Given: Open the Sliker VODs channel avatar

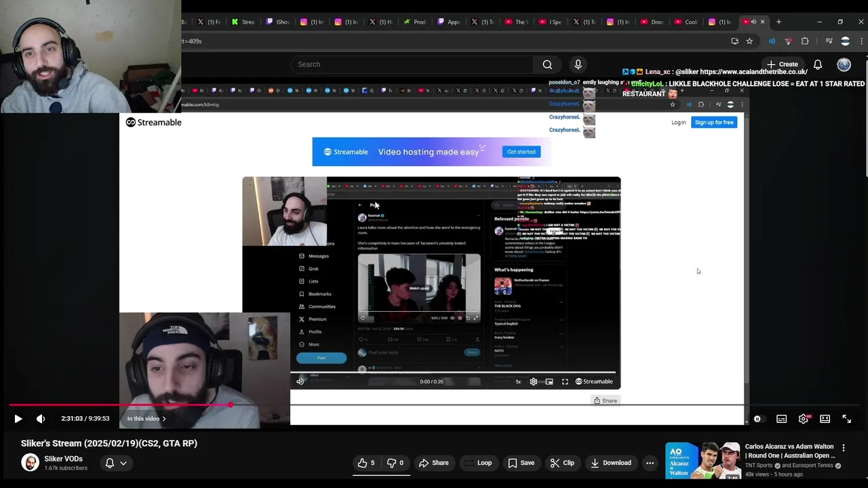Looking at the screenshot, I should 30,462.
